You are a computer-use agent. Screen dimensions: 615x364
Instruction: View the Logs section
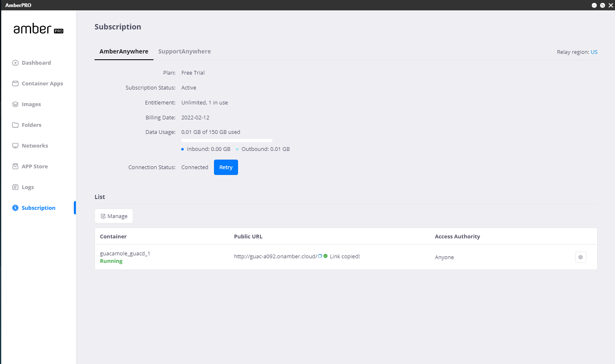tap(28, 187)
